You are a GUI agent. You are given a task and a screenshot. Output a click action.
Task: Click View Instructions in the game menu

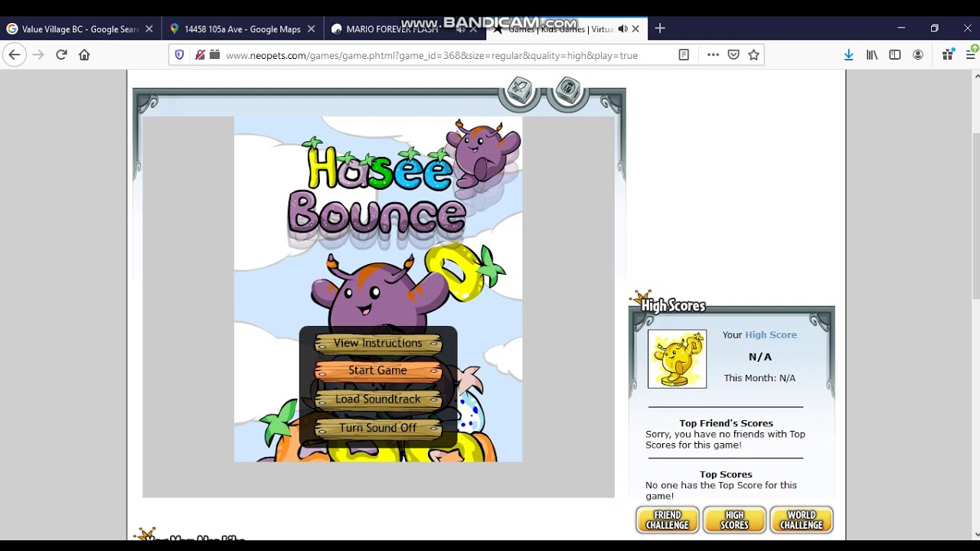pyautogui.click(x=378, y=343)
